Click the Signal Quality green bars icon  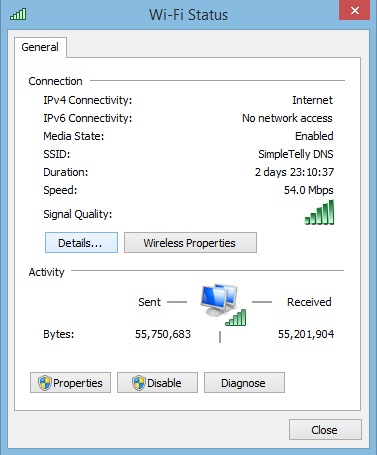pos(319,212)
